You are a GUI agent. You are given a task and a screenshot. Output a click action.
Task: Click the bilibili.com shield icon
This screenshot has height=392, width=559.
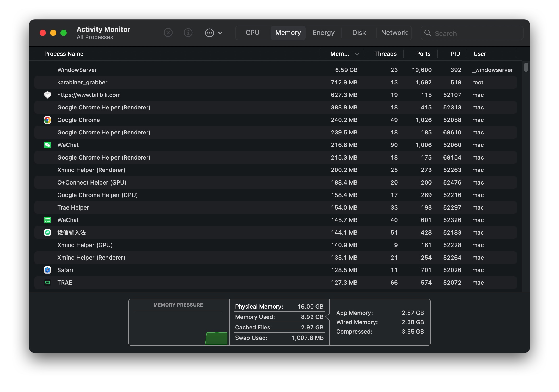click(47, 95)
